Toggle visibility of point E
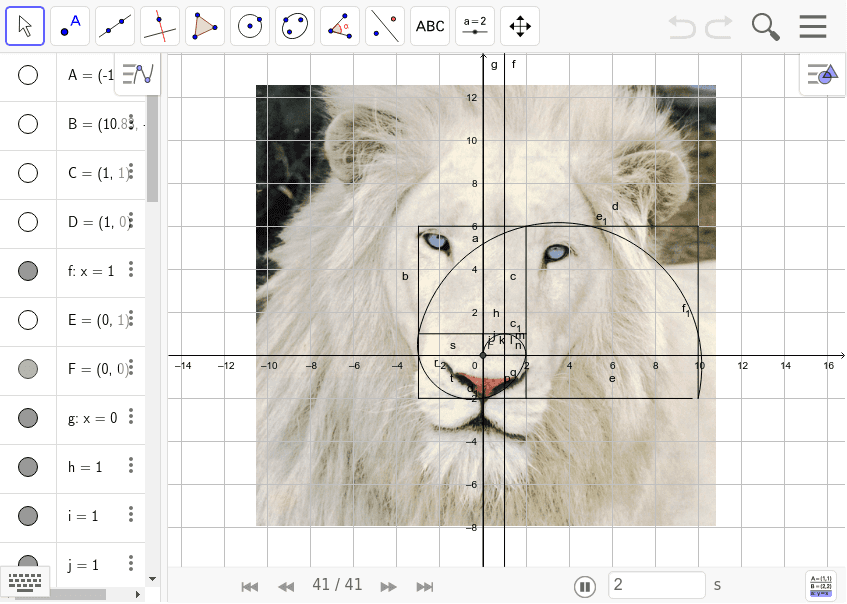Viewport: 847px width, 604px height. click(x=28, y=320)
